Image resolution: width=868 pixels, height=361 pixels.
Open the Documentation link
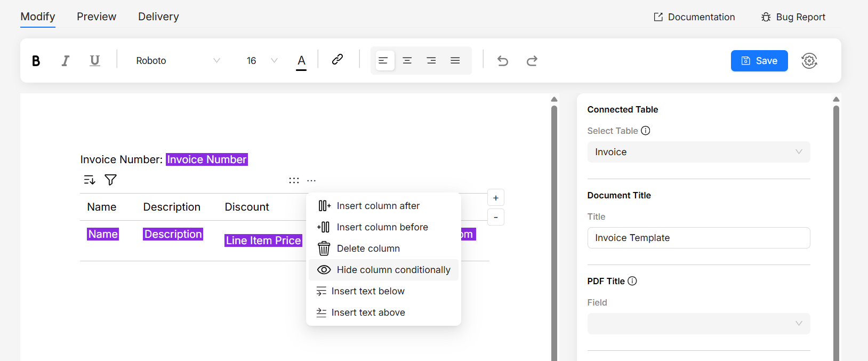(695, 17)
